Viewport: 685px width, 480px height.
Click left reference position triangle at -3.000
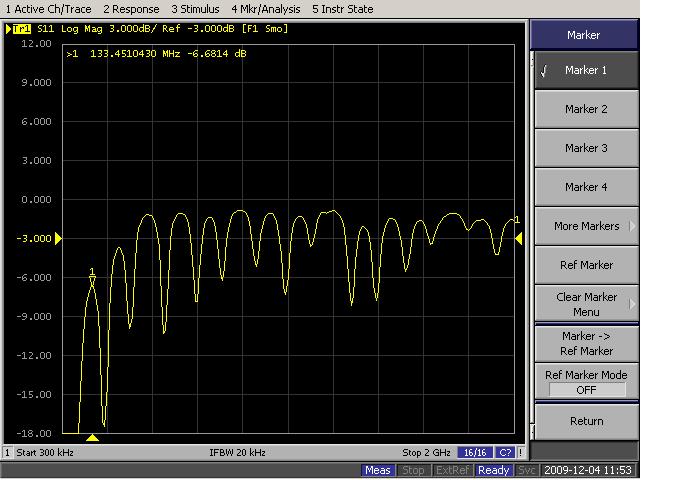(58, 238)
